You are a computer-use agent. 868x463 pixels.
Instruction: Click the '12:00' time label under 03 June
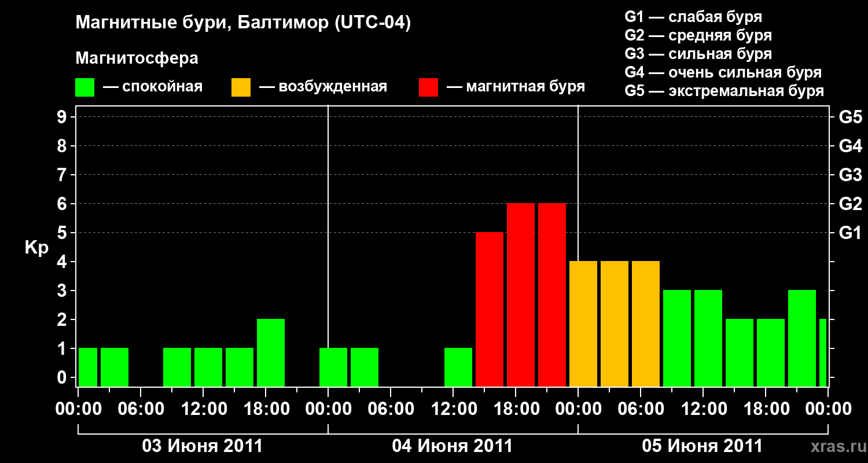pyautogui.click(x=203, y=409)
